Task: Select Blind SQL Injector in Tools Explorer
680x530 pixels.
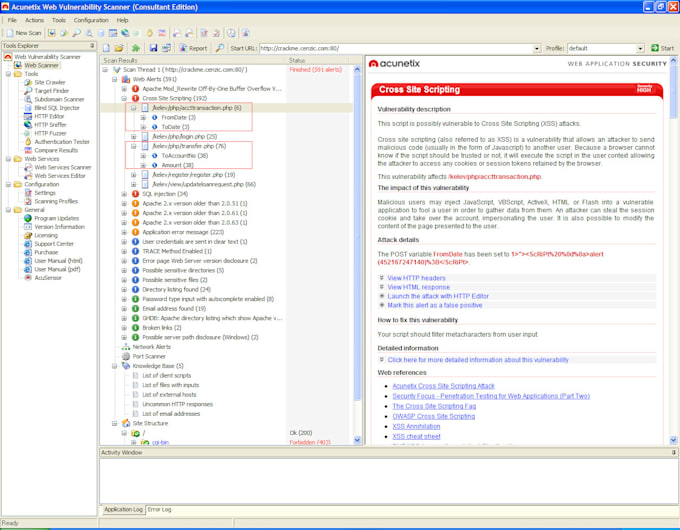Action: [57, 108]
